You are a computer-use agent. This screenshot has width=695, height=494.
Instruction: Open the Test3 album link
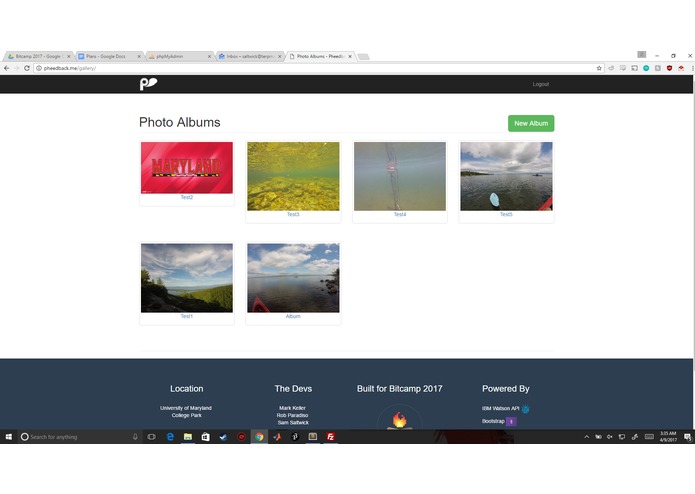click(293, 214)
